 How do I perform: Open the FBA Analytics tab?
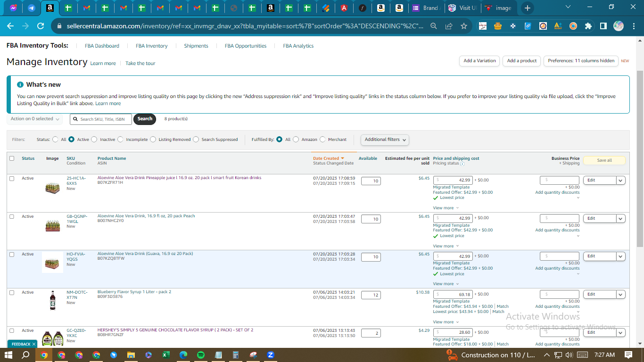(298, 46)
